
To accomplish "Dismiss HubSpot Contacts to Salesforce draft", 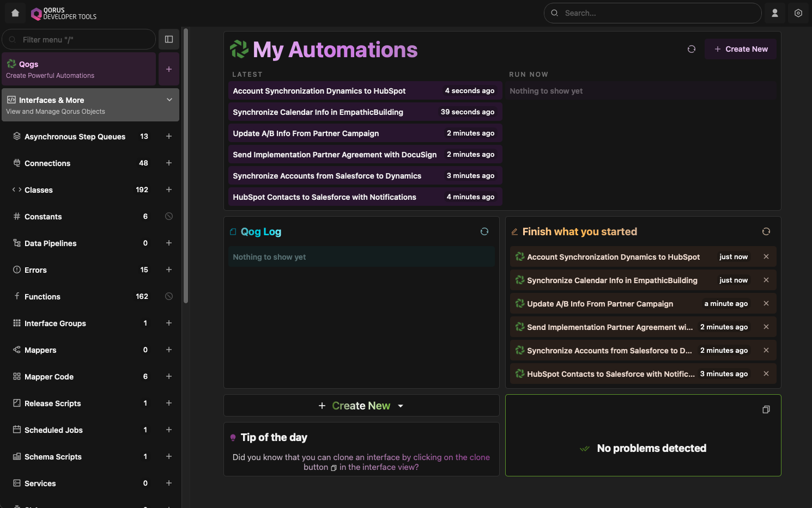I will coord(766,374).
